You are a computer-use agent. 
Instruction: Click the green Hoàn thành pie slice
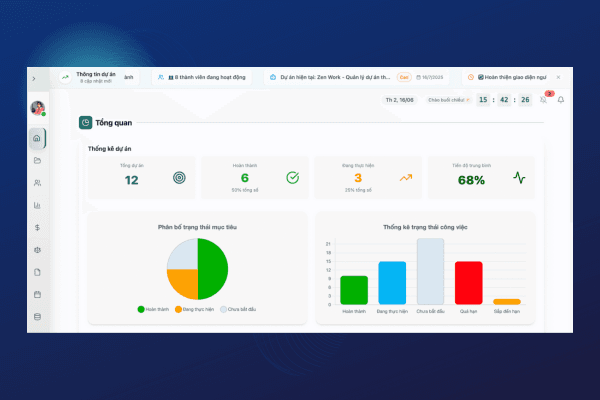point(214,269)
